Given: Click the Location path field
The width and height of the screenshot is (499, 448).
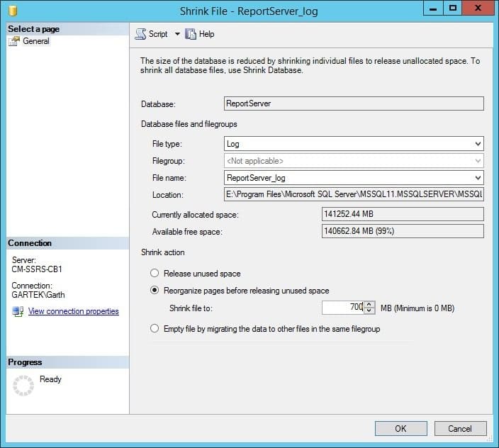Looking at the screenshot, I should point(354,194).
